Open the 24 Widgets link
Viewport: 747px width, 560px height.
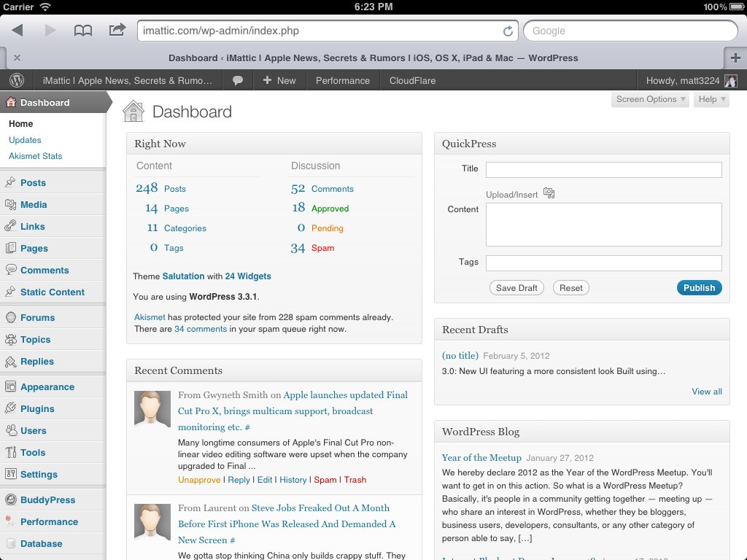pyautogui.click(x=248, y=276)
